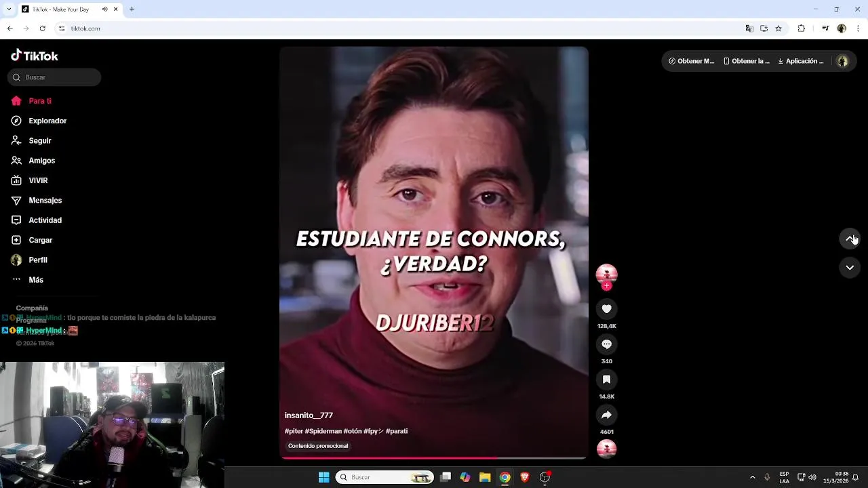Open the Windows Start menu

(323, 477)
